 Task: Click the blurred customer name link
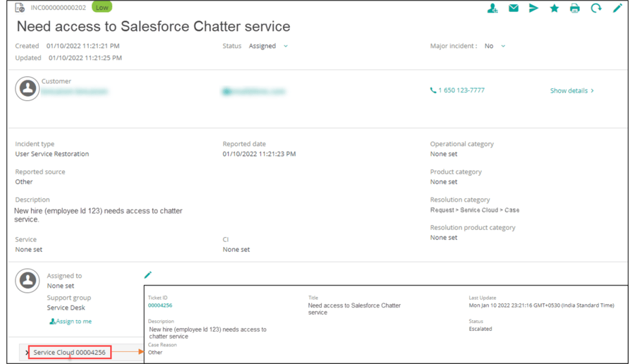coord(75,92)
